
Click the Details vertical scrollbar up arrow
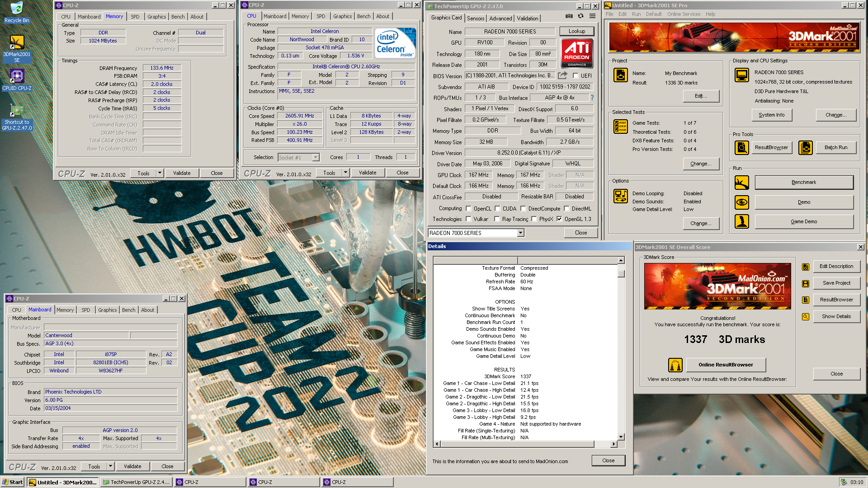pyautogui.click(x=621, y=260)
